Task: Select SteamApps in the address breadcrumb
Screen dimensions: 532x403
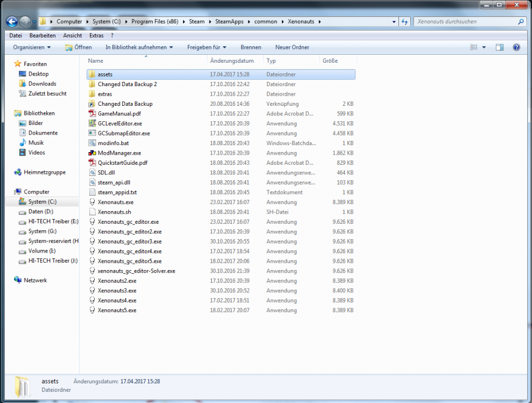Action: pyautogui.click(x=229, y=22)
